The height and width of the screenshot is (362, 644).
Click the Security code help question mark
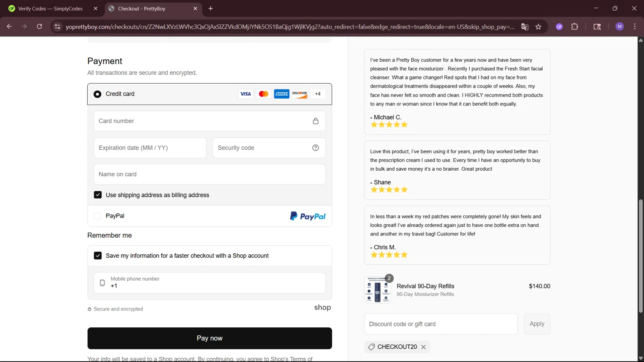point(316,148)
